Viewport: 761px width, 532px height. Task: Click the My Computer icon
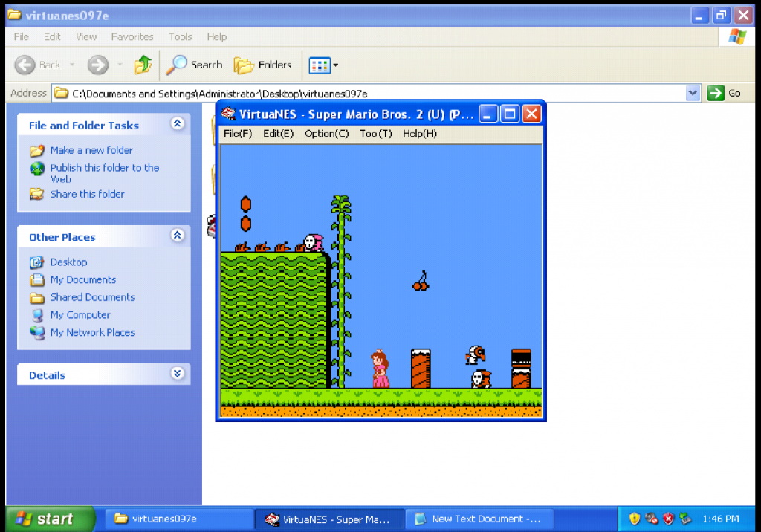click(37, 316)
